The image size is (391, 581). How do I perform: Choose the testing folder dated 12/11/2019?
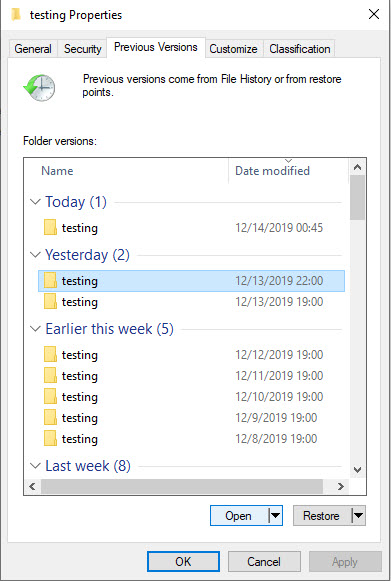pos(191,376)
